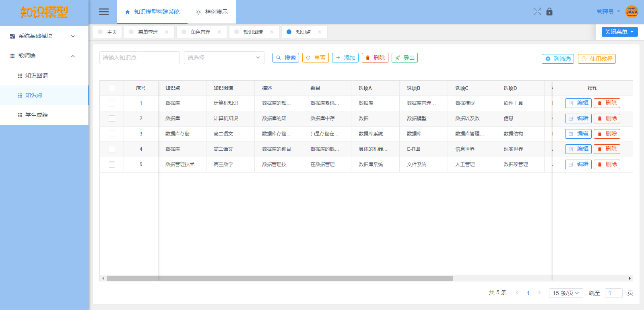The width and height of the screenshot is (644, 310).
Task: Toggle the select-all header checkbox
Action: click(112, 88)
